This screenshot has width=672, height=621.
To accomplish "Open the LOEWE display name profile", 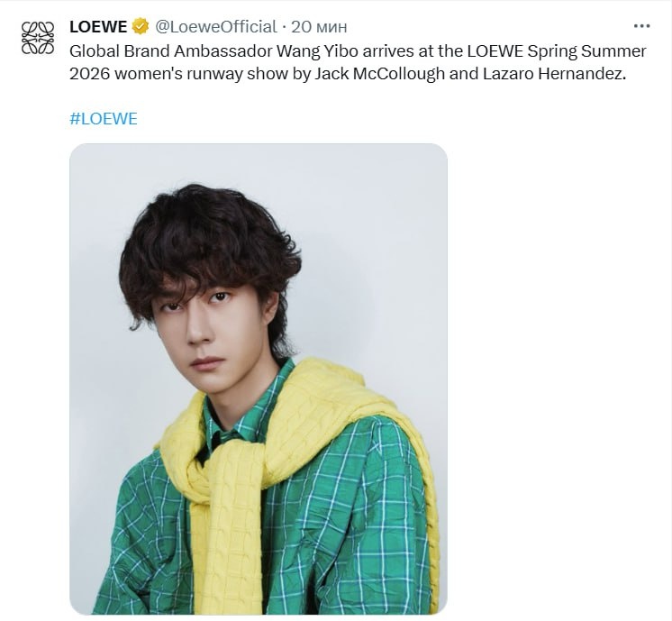I will coord(98,27).
